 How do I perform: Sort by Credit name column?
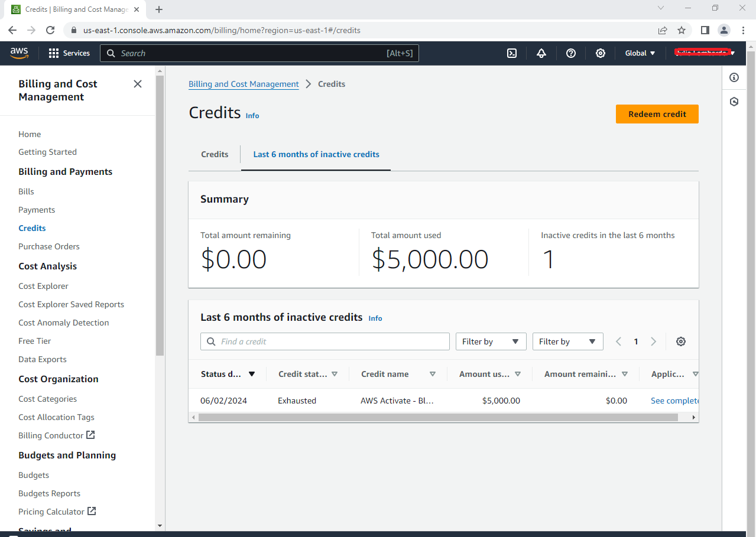[398, 374]
